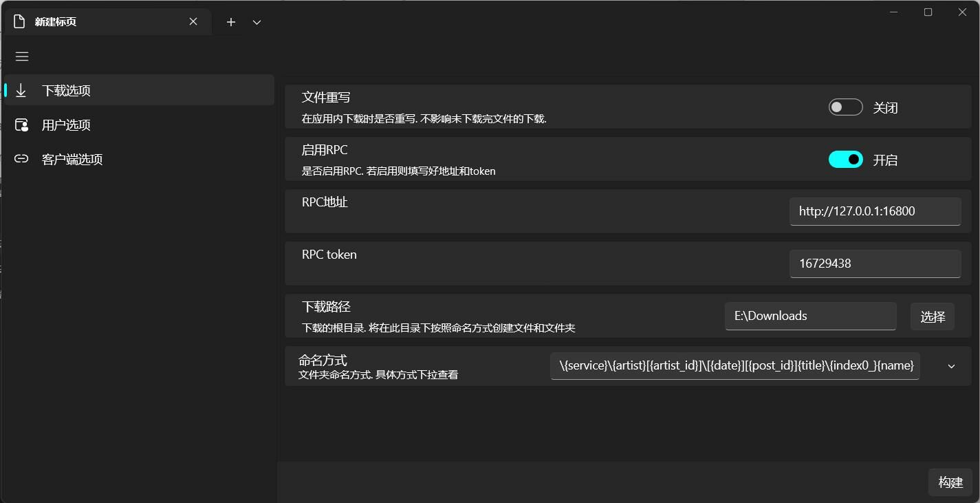
Task: Disable the 启用RPC toggle switch
Action: (x=845, y=160)
